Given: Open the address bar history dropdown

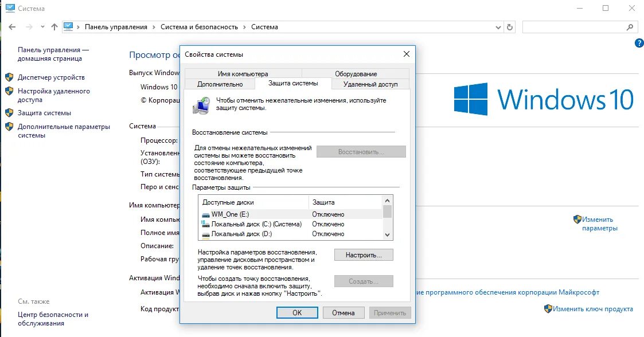Looking at the screenshot, I should coord(498,26).
